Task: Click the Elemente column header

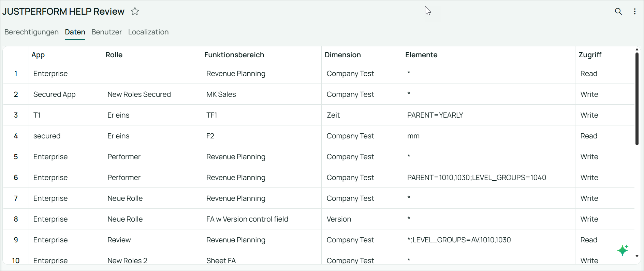Action: [x=488, y=55]
